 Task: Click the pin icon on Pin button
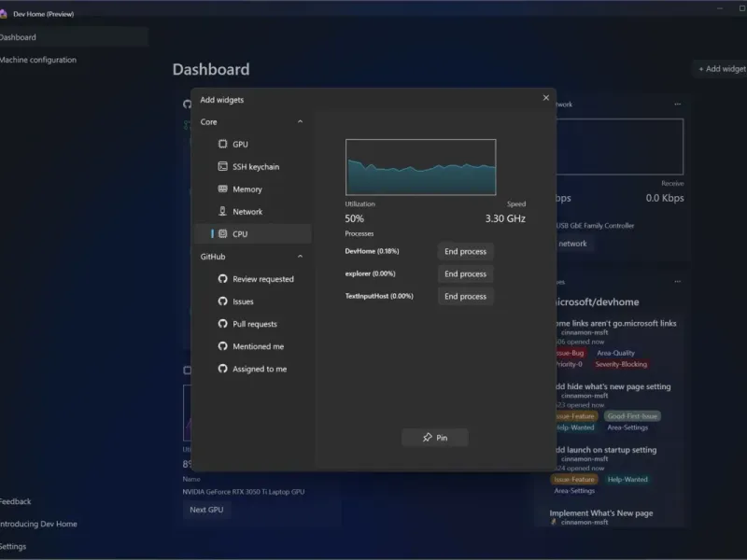click(428, 437)
